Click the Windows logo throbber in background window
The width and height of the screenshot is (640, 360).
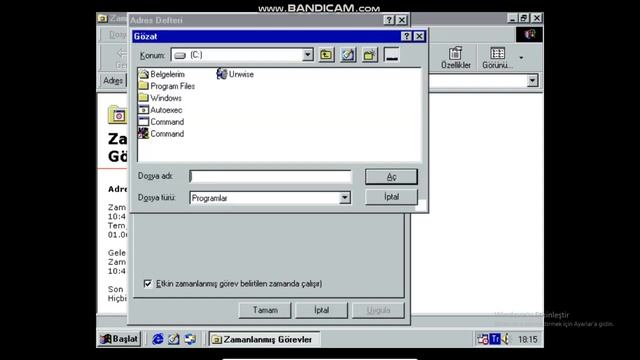(x=529, y=34)
